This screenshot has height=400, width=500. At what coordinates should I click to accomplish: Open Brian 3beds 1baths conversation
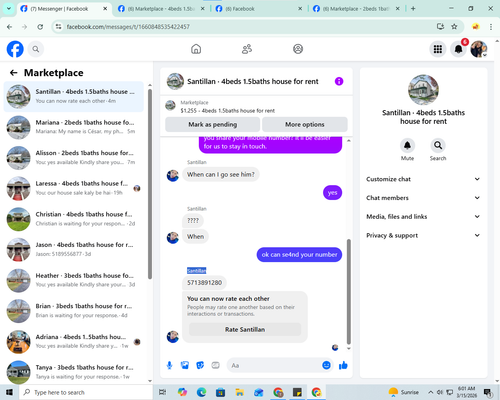(74, 311)
